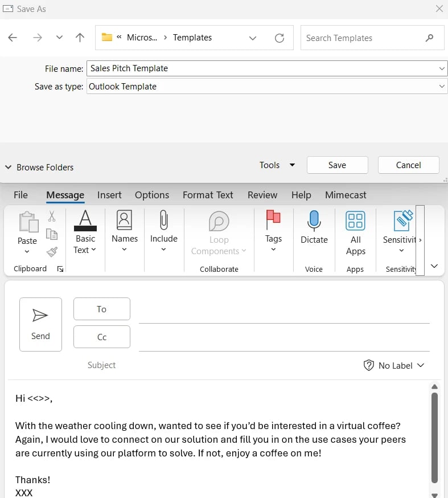Screen dimensions: 448x498
Task: Click the Paste clipboard icon
Action: [x=27, y=222]
